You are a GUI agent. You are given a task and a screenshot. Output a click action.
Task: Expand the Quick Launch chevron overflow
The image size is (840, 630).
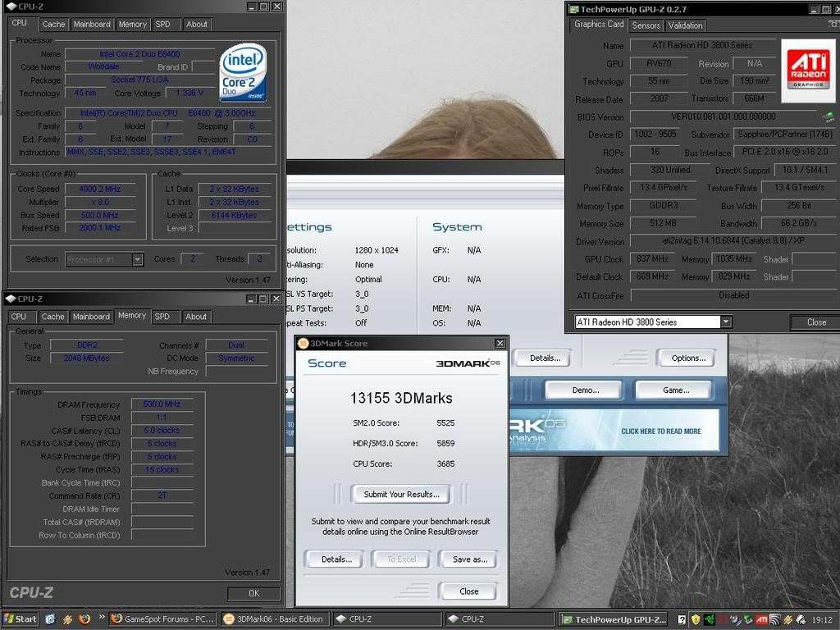point(101,617)
